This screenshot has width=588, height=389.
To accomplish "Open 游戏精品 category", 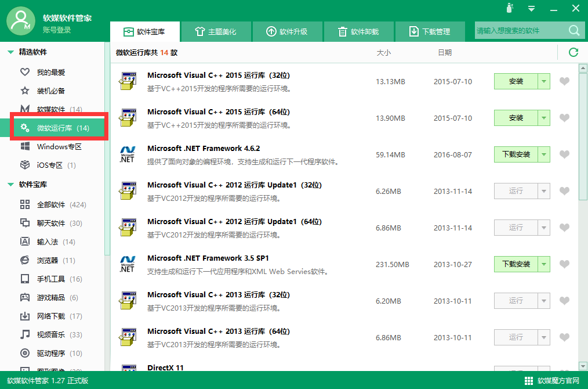I will [x=49, y=298].
